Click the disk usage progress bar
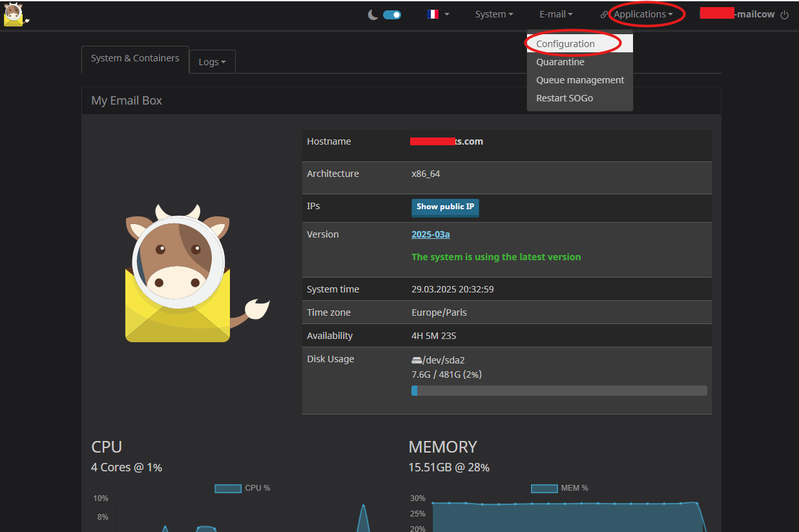 [x=559, y=391]
